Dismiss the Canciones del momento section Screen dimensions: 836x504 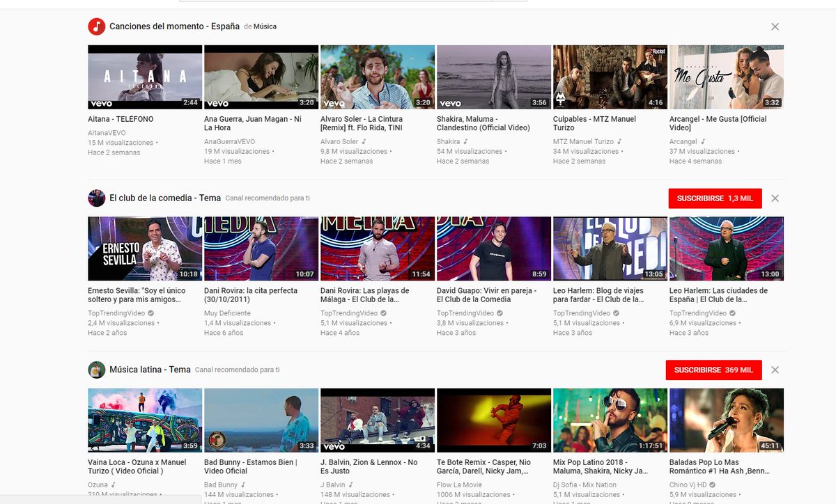point(775,26)
